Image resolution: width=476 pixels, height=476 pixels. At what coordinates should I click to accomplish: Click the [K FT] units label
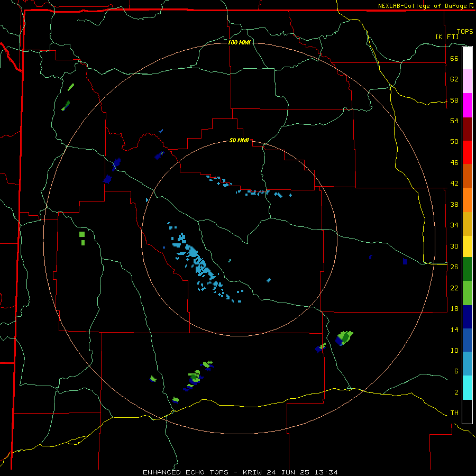tap(447, 36)
